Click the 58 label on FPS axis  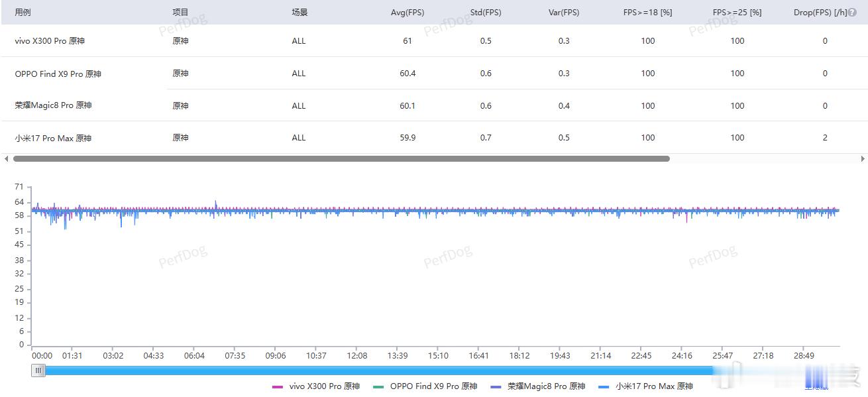[19, 216]
